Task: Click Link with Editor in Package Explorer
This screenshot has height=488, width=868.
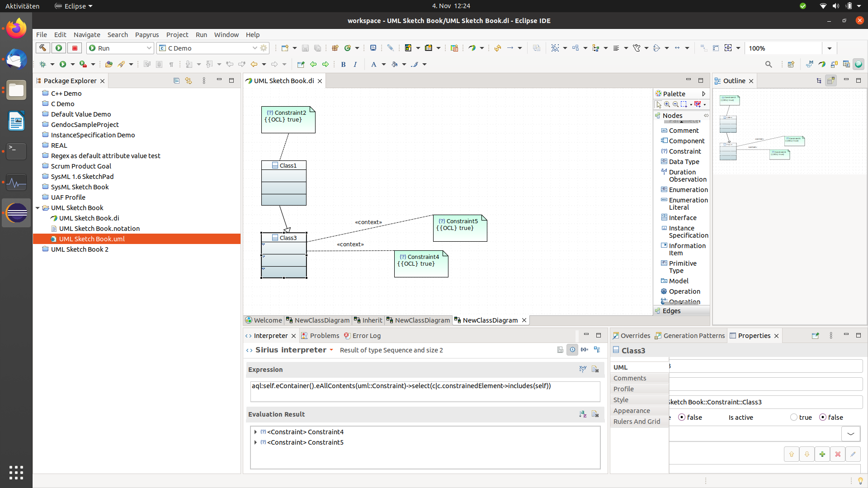Action: pyautogui.click(x=189, y=81)
